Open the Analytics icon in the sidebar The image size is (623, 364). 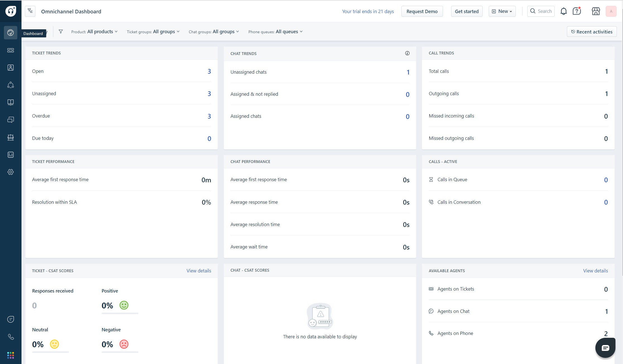(11, 154)
